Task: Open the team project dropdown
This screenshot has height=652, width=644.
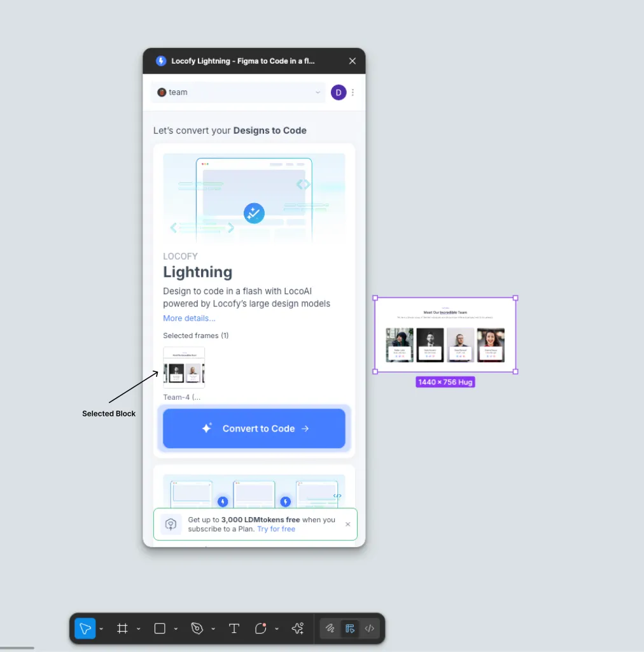Action: (239, 92)
